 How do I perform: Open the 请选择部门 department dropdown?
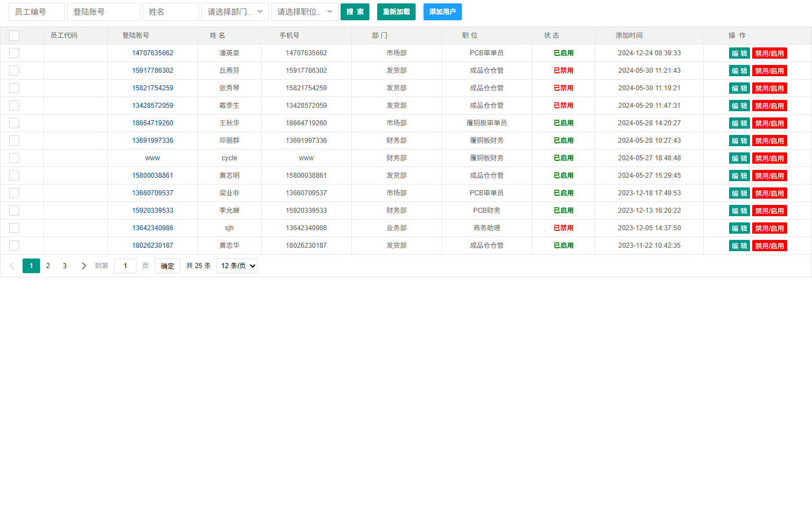tap(235, 12)
